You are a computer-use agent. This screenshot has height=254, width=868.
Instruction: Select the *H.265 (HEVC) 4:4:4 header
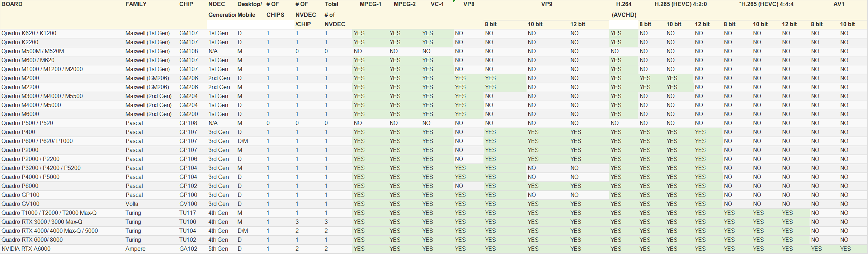[x=766, y=4]
